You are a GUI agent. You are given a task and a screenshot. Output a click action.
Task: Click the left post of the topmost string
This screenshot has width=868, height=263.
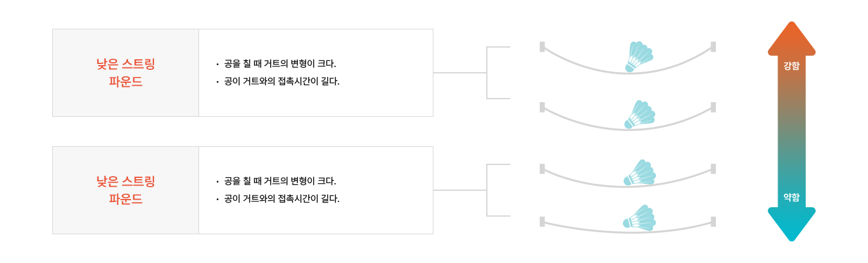point(542,46)
